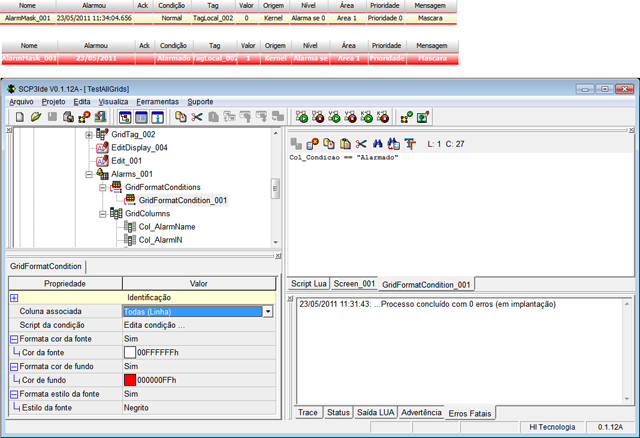Click the new file toolbar icon
Screen dimensions: 640x438
pyautogui.click(x=19, y=117)
